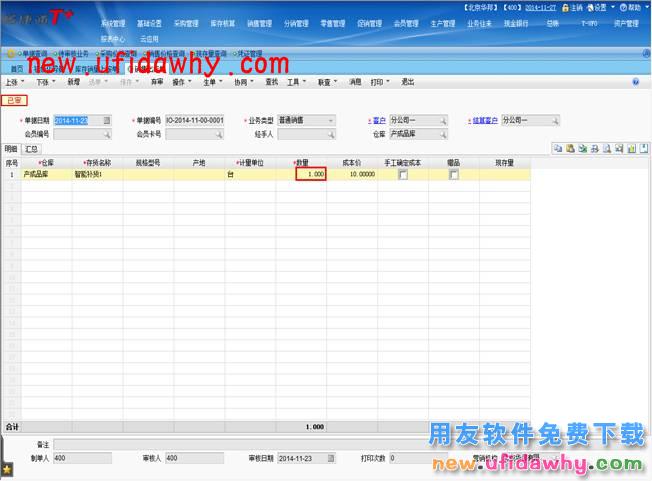Click the 设置 settings icon in the header
This screenshot has height=481, width=652.
590,7
